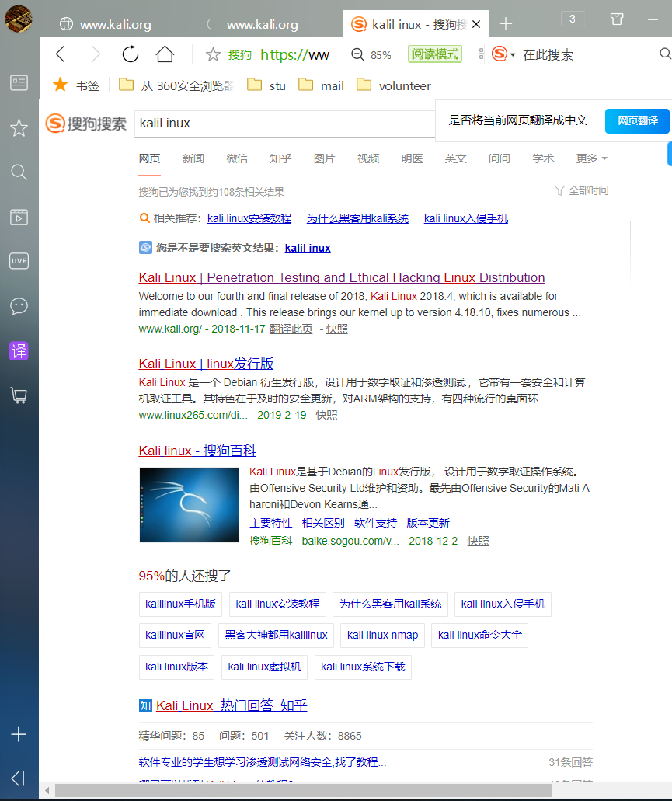This screenshot has width=672, height=801.
Task: Switch to the first www.kali.org tab
Action: point(117,24)
